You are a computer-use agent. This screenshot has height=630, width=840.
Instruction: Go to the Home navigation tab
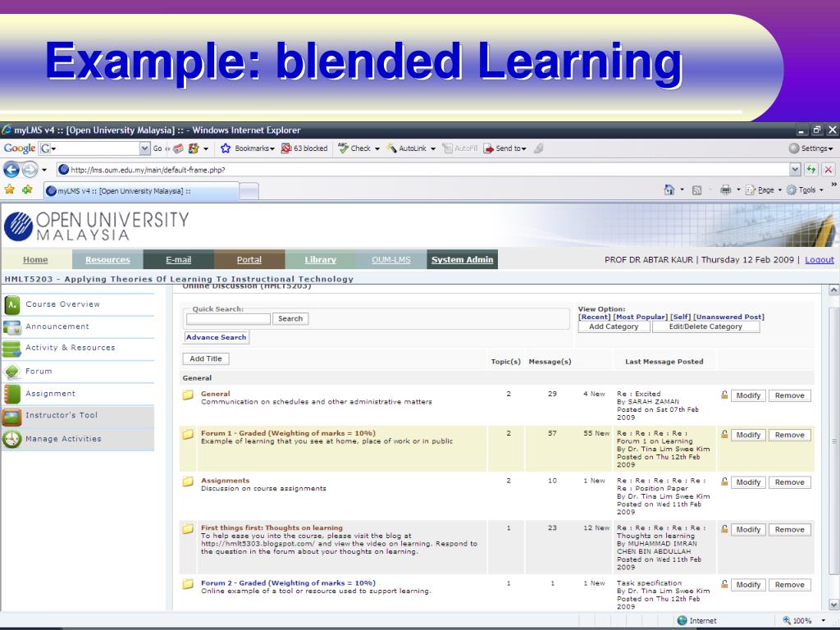tap(35, 260)
